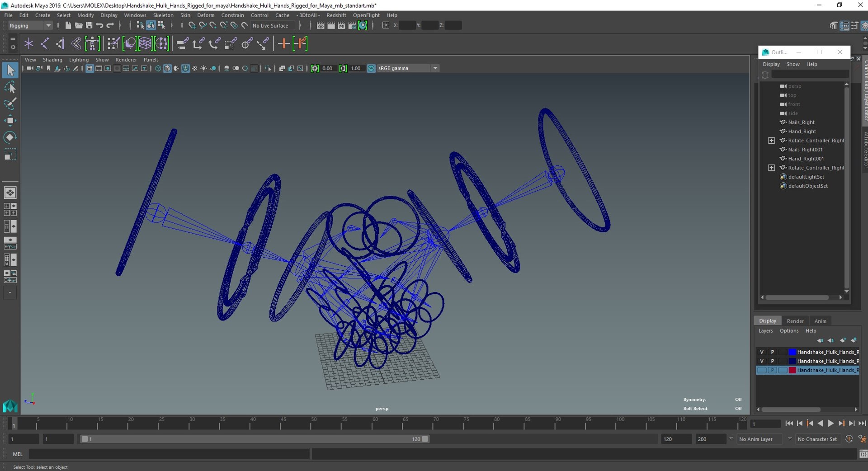The height and width of the screenshot is (471, 868).
Task: Go to end of playback range
Action: coord(862,424)
